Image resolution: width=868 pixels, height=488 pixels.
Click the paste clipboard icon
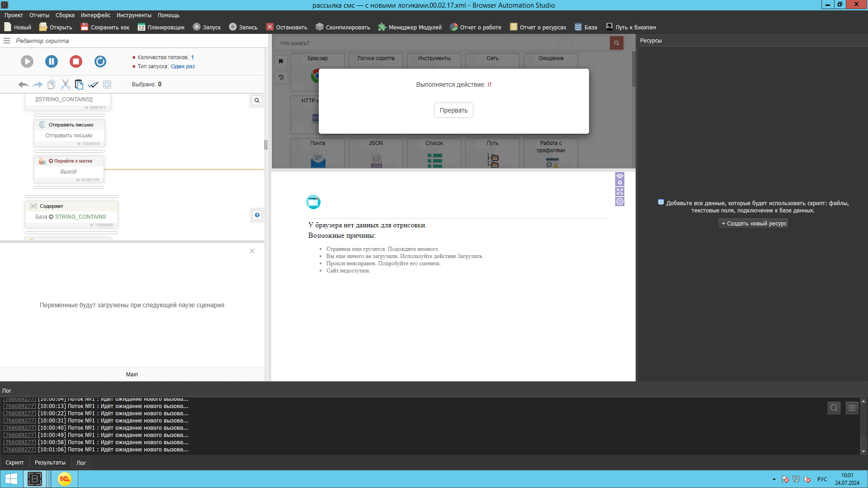[79, 84]
